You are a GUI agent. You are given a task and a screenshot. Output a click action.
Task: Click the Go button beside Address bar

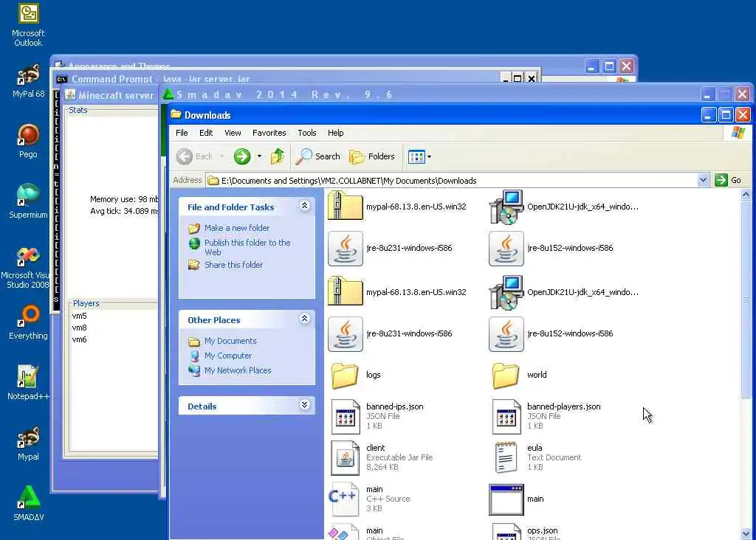(729, 180)
